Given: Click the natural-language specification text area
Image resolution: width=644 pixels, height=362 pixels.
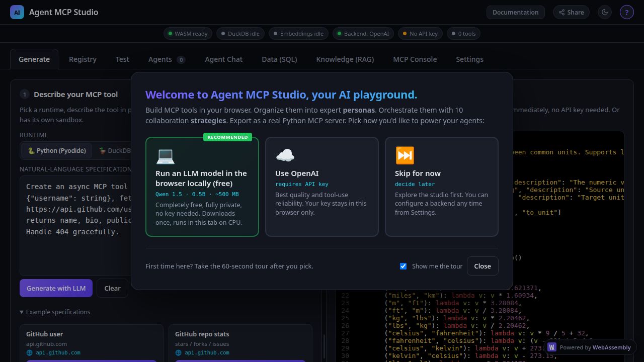Looking at the screenshot, I should pos(75,226).
